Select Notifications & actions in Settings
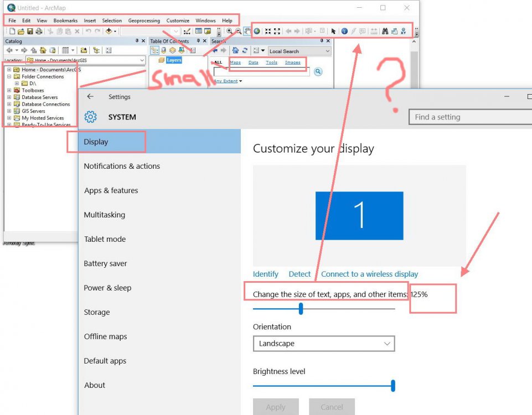The image size is (532, 415). (x=122, y=166)
